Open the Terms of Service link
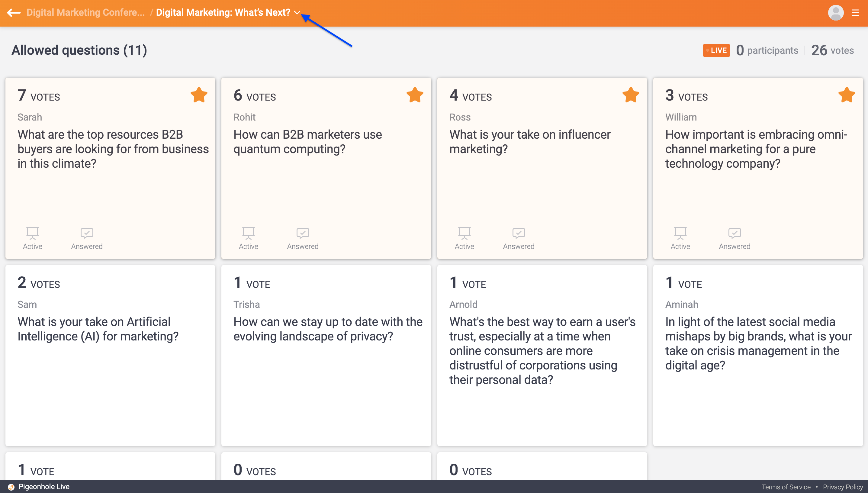The width and height of the screenshot is (868, 493). [786, 487]
